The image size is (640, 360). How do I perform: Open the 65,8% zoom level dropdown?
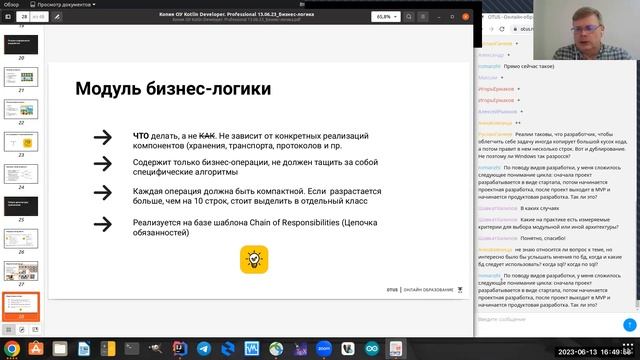tap(385, 17)
